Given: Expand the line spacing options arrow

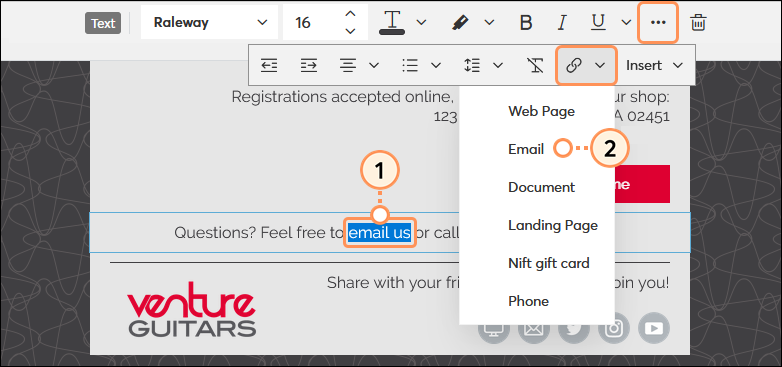Looking at the screenshot, I should click(x=498, y=65).
